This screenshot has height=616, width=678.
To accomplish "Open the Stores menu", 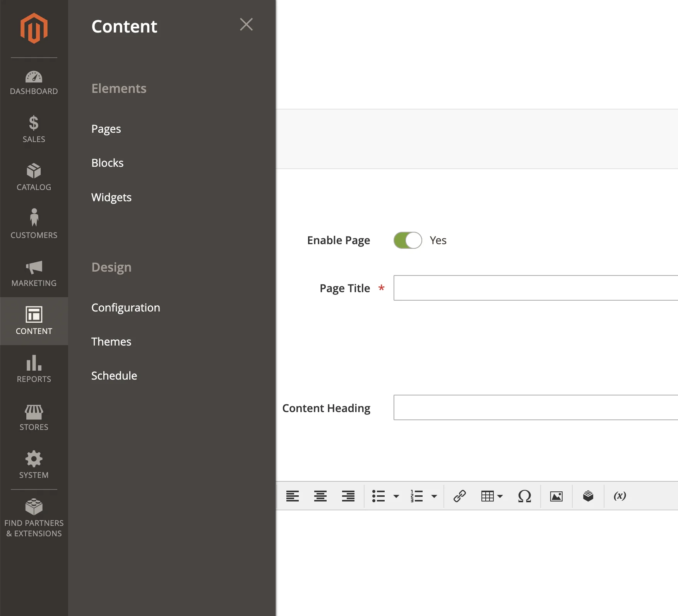I will tap(34, 417).
